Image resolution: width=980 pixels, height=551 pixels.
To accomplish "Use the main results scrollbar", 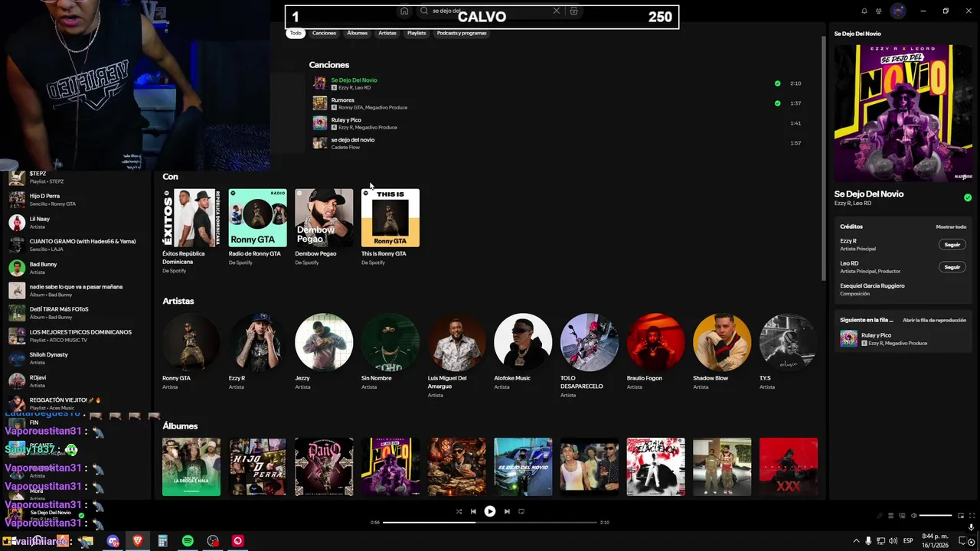I will pos(823,157).
